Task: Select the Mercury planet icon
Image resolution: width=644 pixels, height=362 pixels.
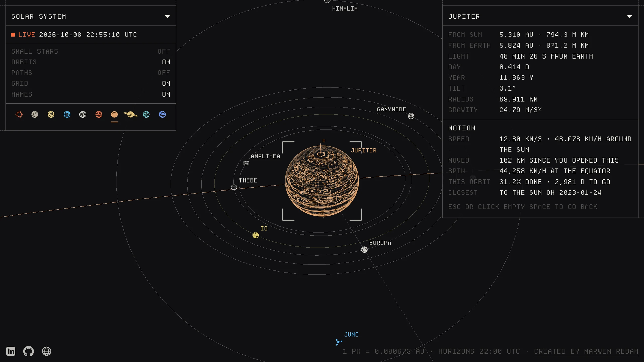Action: 35,115
